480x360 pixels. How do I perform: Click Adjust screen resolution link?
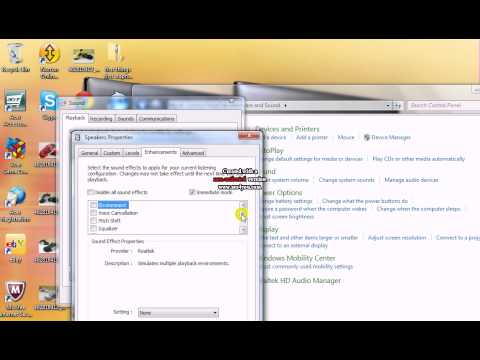(397, 238)
